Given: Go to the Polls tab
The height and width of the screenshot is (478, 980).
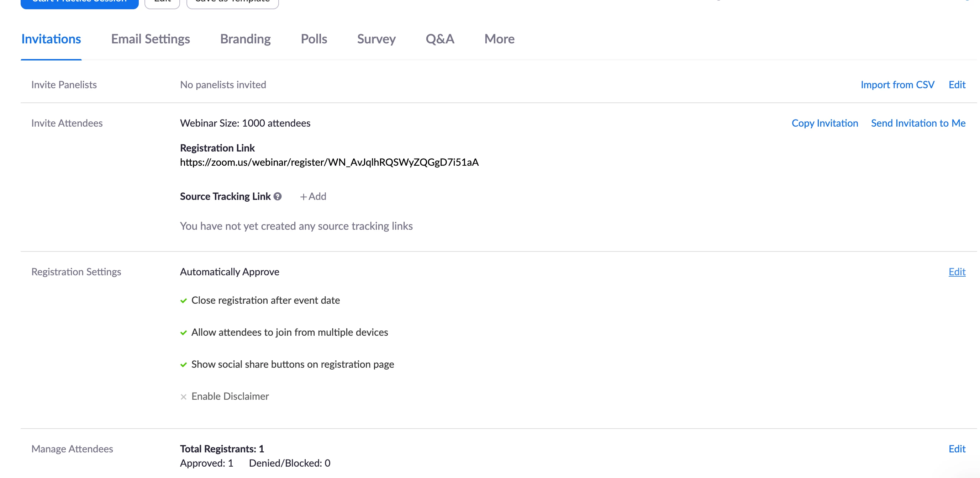Looking at the screenshot, I should tap(314, 39).
